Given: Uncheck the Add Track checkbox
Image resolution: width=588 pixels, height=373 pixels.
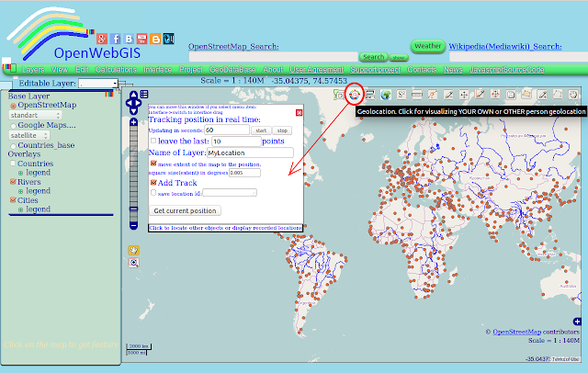Looking at the screenshot, I should click(153, 182).
